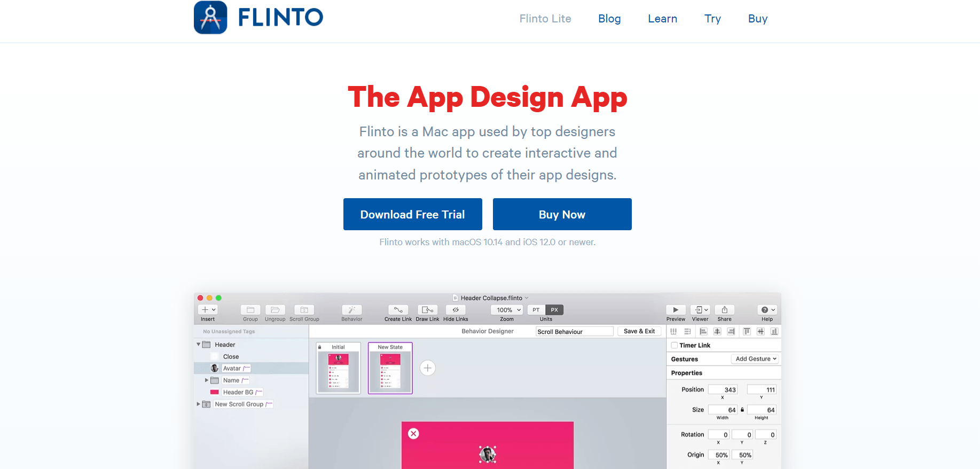Collapse the Header folder in layer list
The width and height of the screenshot is (980, 469).
199,345
